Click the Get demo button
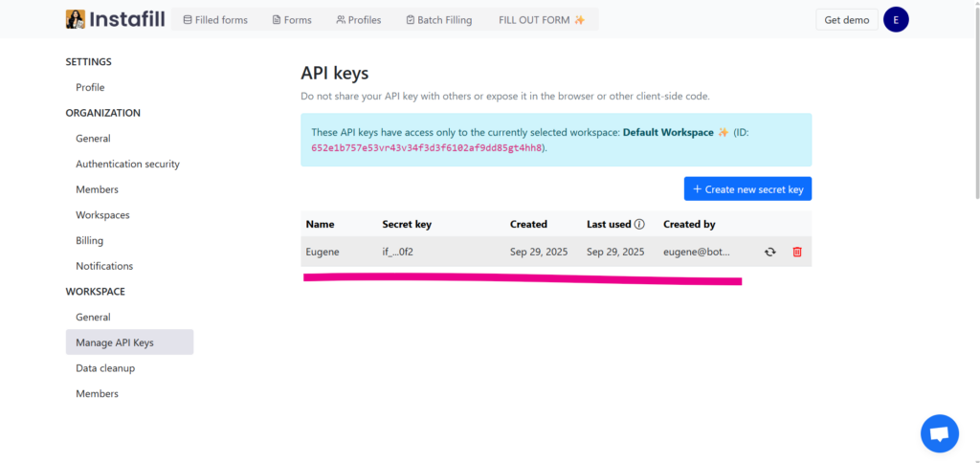Viewport: 980px width, 463px height. [846, 20]
